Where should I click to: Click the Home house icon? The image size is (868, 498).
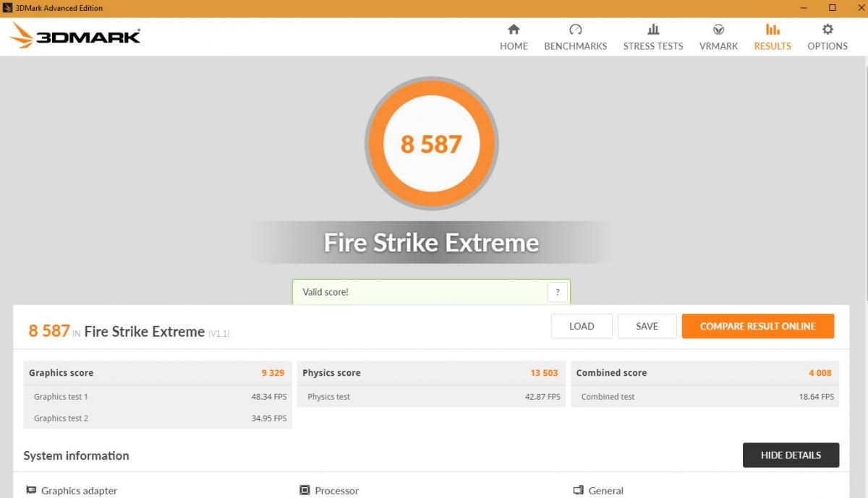[514, 30]
